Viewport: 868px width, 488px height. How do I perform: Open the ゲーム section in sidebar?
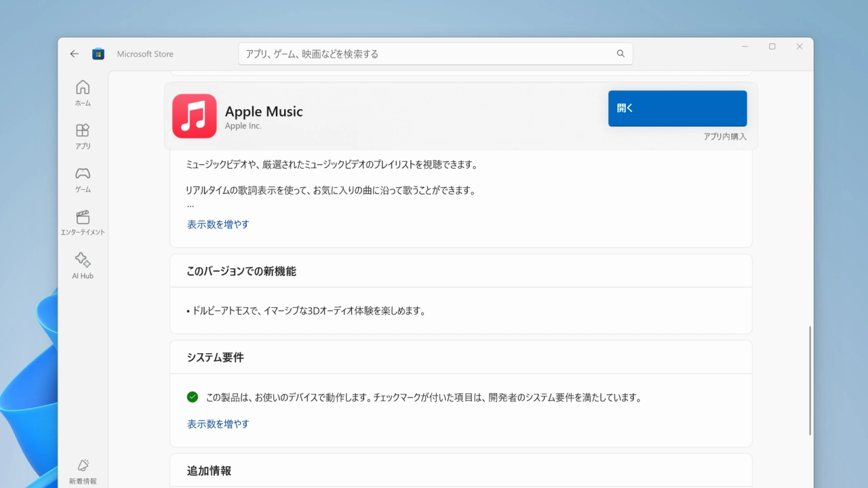[83, 179]
